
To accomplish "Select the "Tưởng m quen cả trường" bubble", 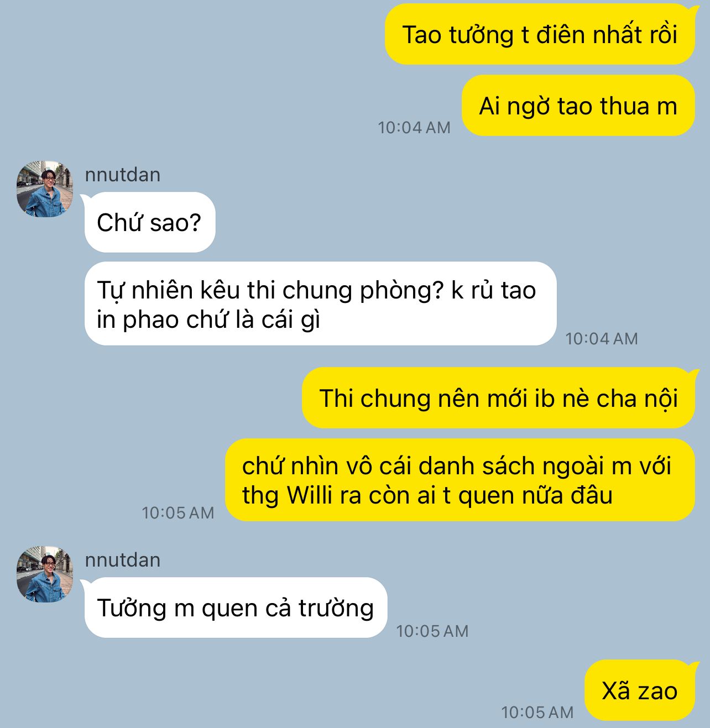I will [x=236, y=607].
